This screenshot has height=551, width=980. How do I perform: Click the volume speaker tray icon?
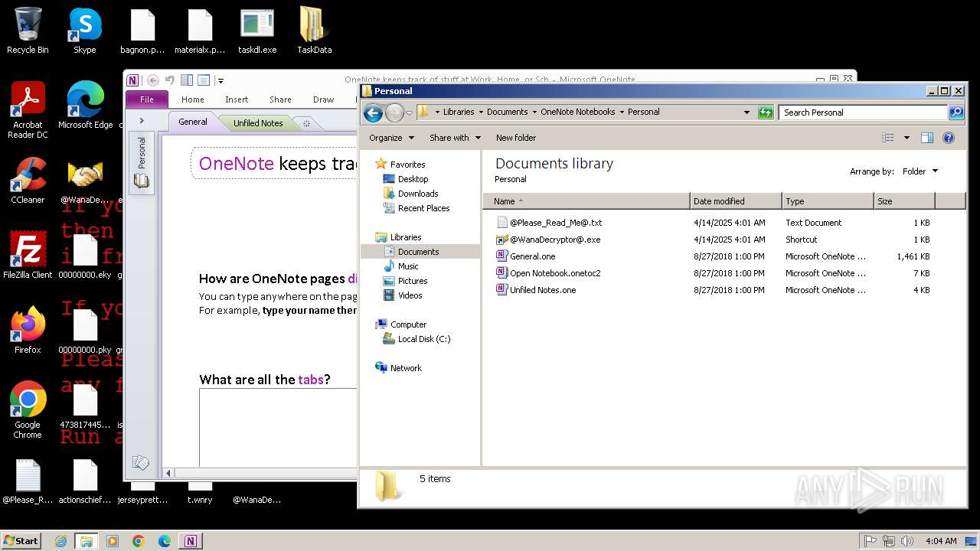tap(907, 541)
